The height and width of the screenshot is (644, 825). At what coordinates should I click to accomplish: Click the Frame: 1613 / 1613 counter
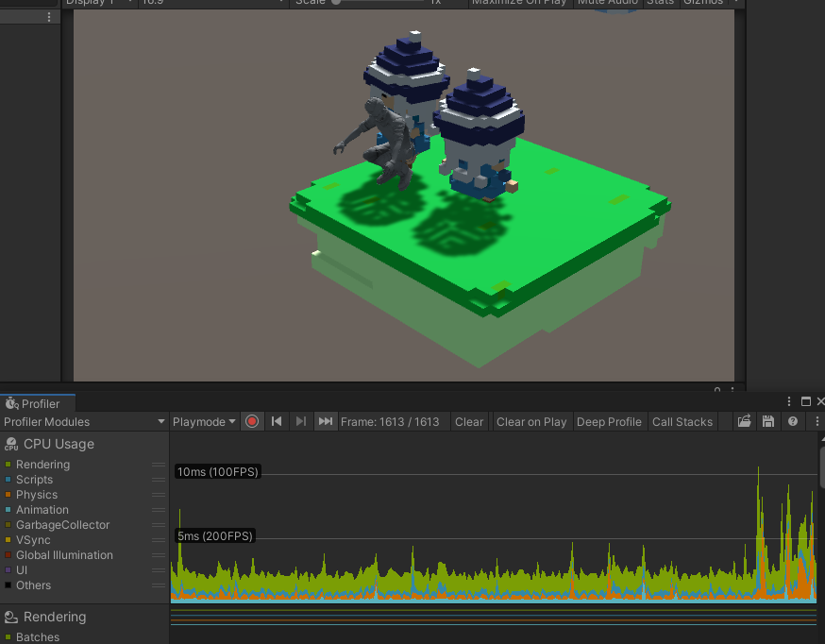coord(390,421)
